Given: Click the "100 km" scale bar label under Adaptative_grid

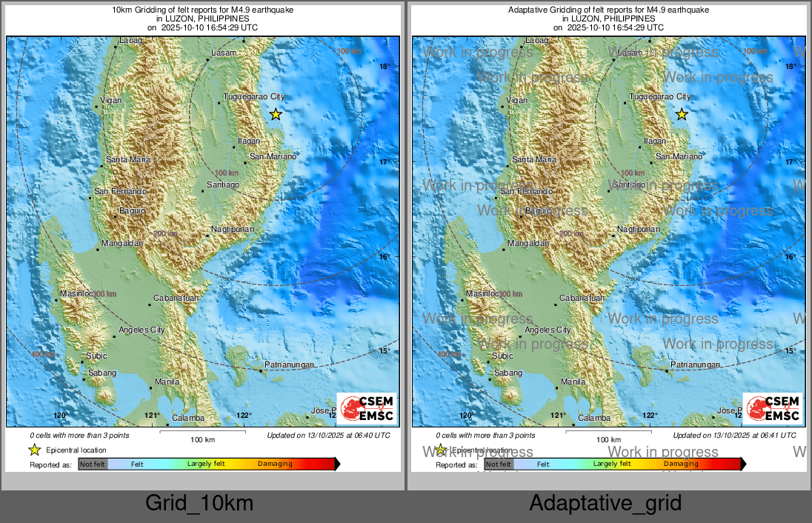Looking at the screenshot, I should pos(608,439).
